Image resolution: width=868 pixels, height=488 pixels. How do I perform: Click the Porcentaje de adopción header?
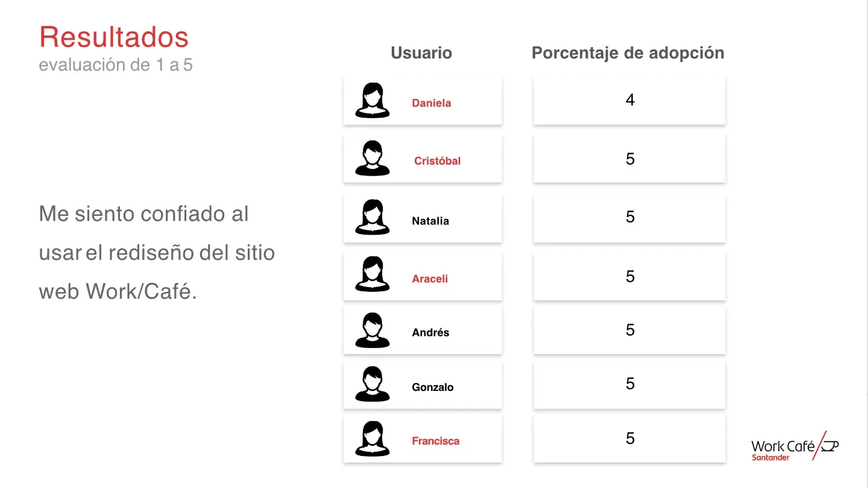[627, 53]
